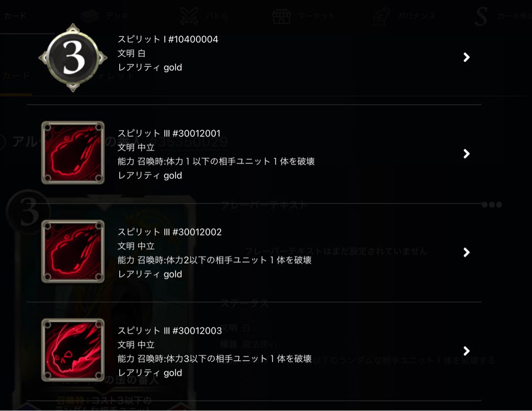Select the flaming skull icon for spirit #30012003
The image size is (532, 411).
[73, 350]
